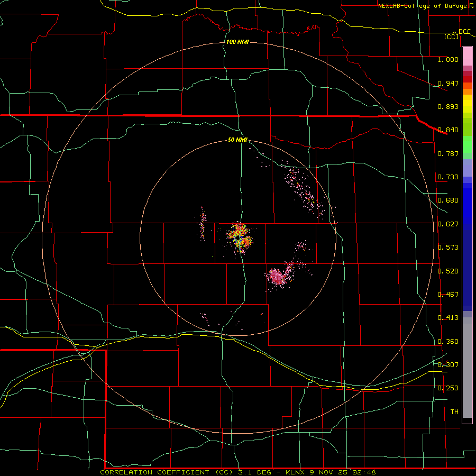Screen dimensions: 476x476
Task: Click the 0.733 scale value
Action: click(448, 177)
